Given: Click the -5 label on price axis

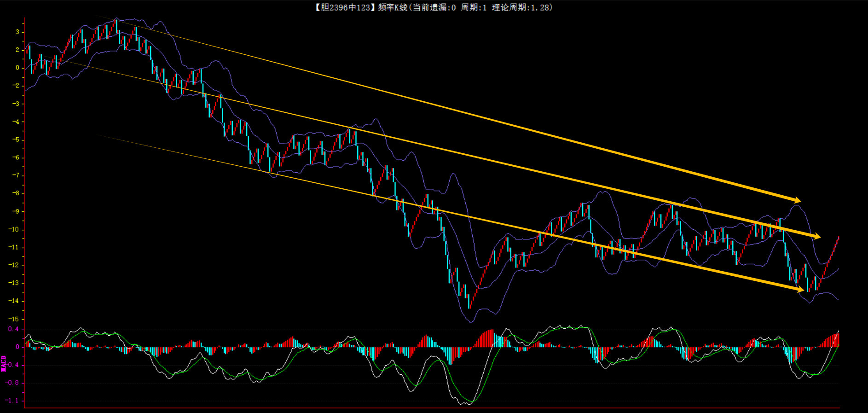Looking at the screenshot, I should [x=16, y=140].
